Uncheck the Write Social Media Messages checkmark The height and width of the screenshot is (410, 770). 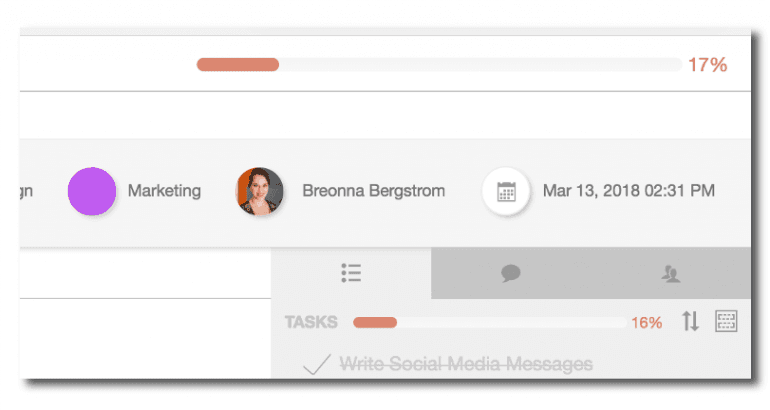(316, 365)
